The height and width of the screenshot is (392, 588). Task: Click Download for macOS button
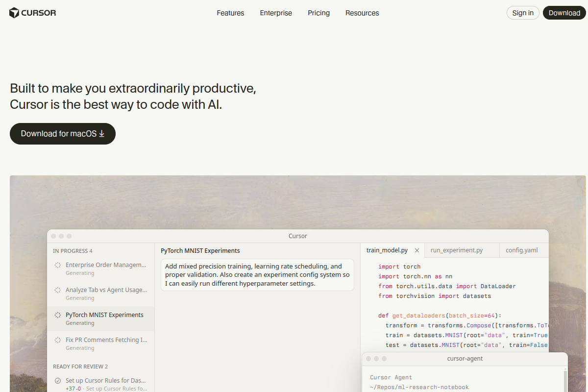(x=63, y=134)
